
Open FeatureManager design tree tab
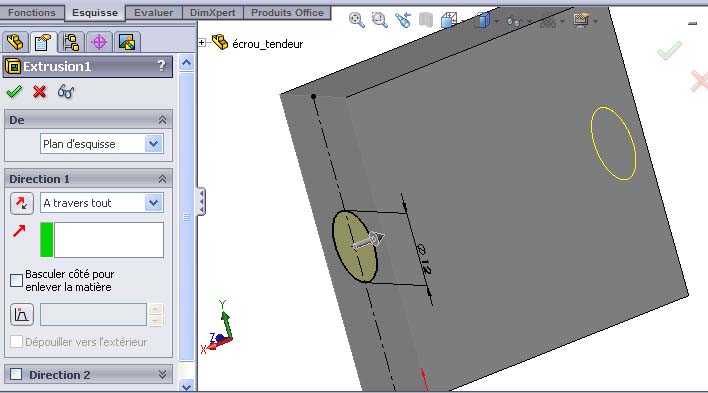pos(15,42)
